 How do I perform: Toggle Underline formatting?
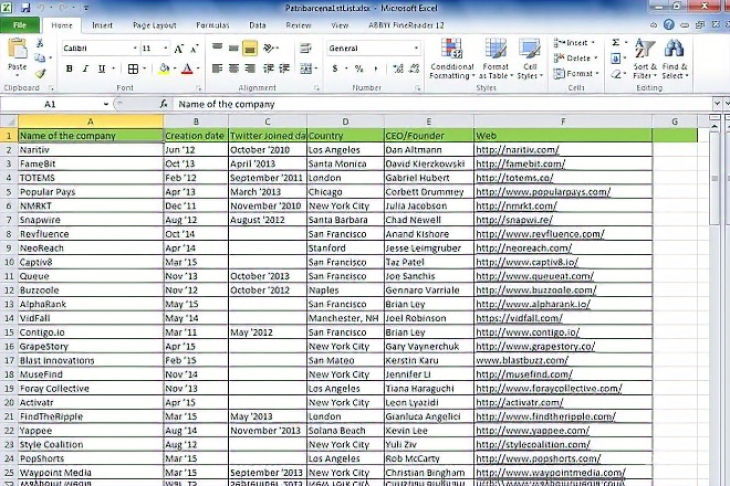coord(101,69)
